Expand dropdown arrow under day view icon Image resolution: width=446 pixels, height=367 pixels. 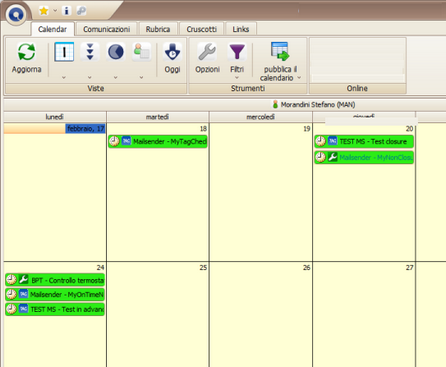point(64,77)
